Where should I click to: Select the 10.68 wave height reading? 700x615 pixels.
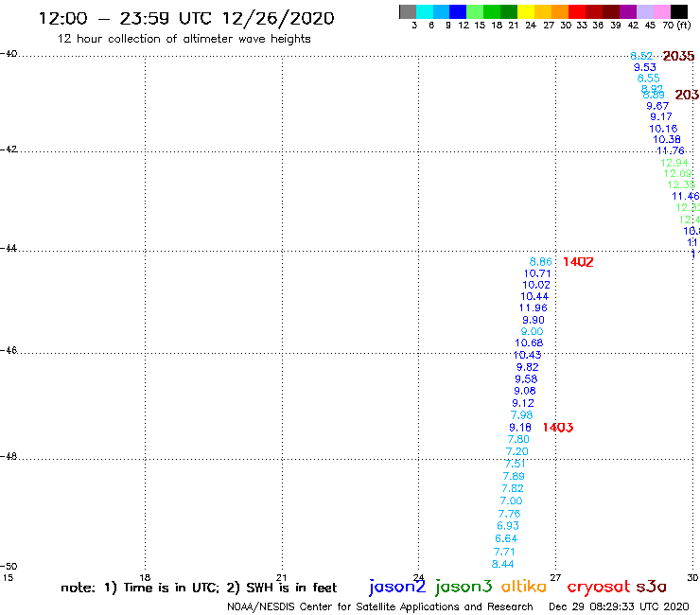(x=529, y=343)
